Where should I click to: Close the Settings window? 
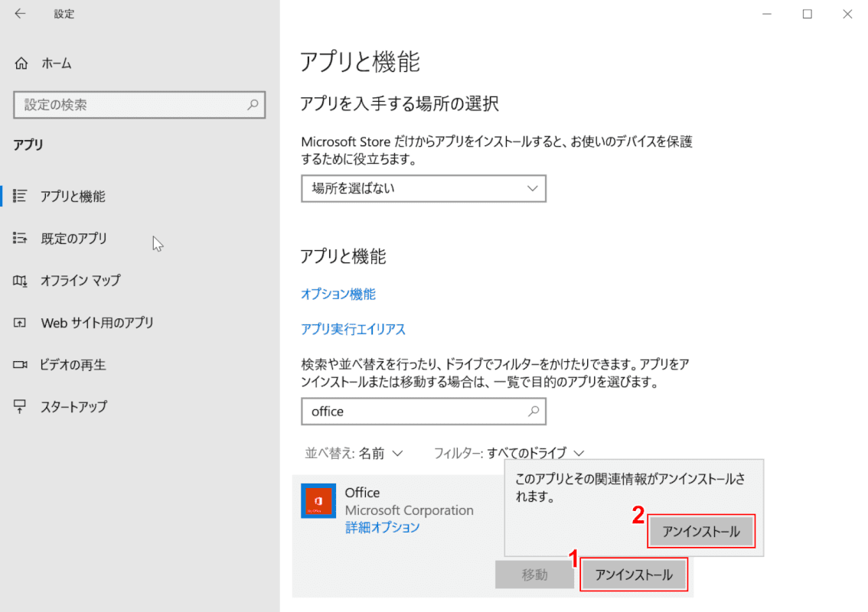pos(847,14)
